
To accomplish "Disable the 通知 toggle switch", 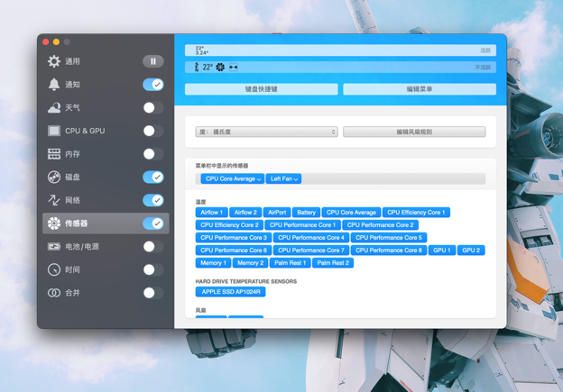I will point(153,85).
